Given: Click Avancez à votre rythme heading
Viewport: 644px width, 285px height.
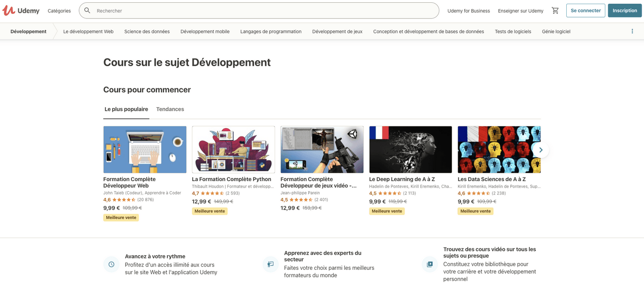Looking at the screenshot, I should pos(155,256).
